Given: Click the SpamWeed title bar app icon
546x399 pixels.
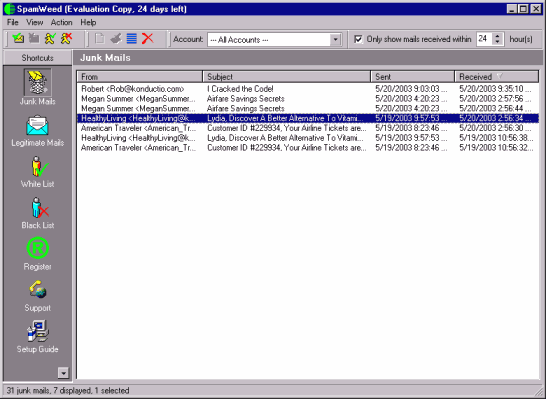Looking at the screenshot, I should coord(9,9).
